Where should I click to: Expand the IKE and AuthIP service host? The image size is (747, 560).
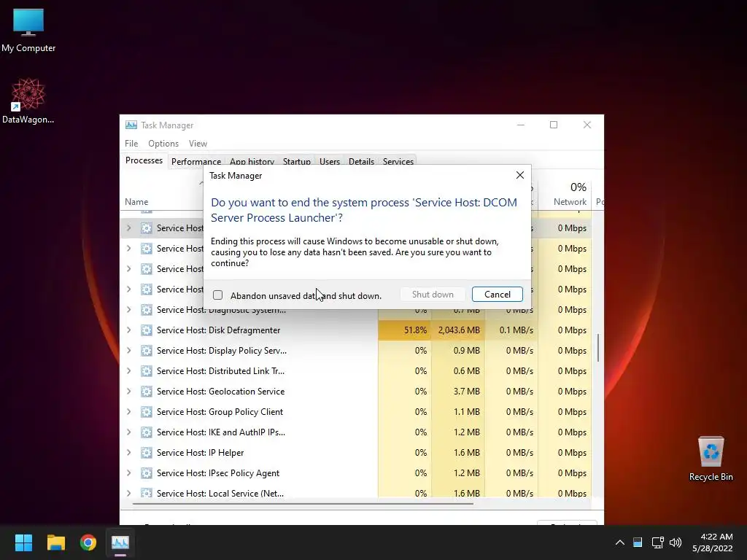pyautogui.click(x=128, y=432)
